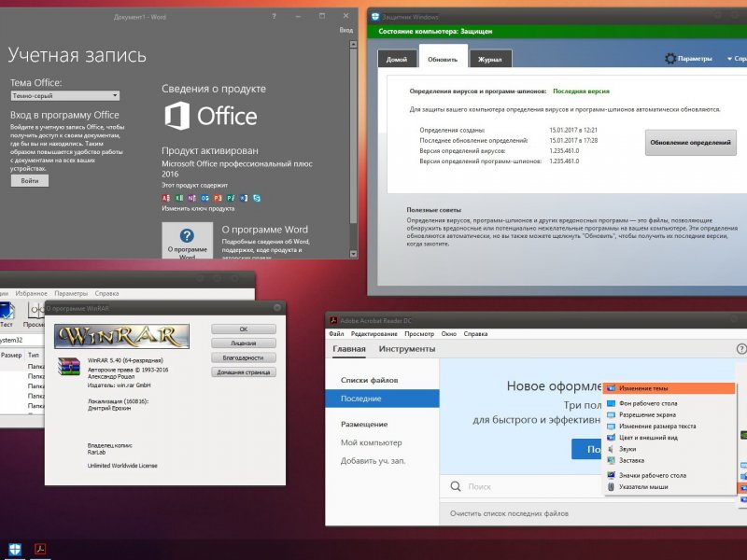Click the OneNote icon in Office product list
The image size is (747, 560).
[192, 198]
